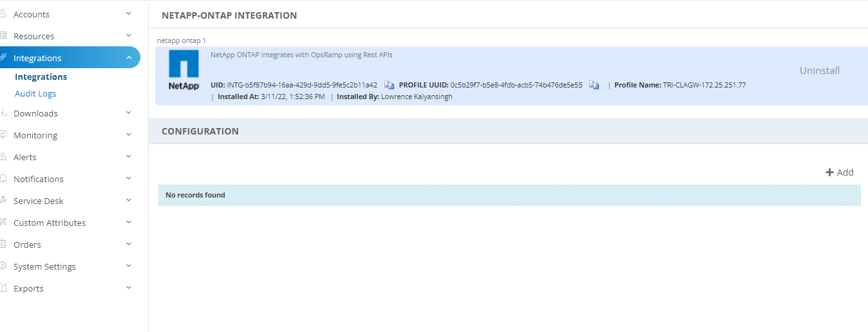Click the NETAPP-ONTAP INTEGRATION heading
This screenshot has width=868, height=332.
(x=229, y=15)
